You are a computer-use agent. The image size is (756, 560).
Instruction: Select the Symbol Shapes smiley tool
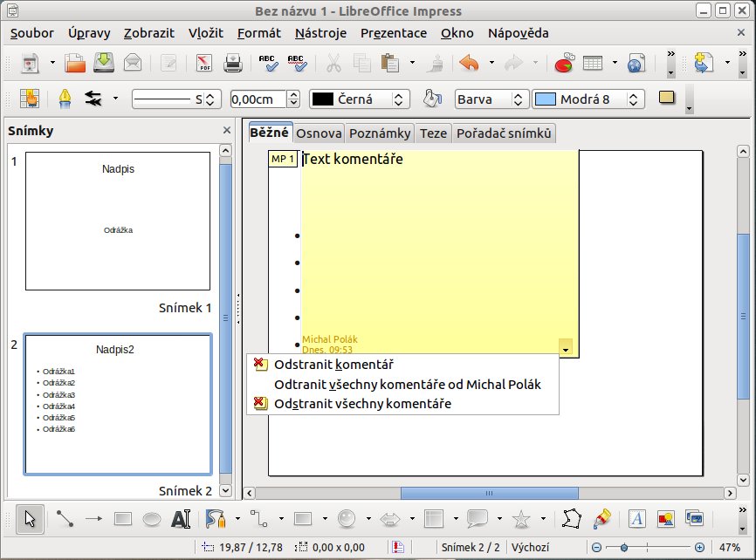point(347,519)
